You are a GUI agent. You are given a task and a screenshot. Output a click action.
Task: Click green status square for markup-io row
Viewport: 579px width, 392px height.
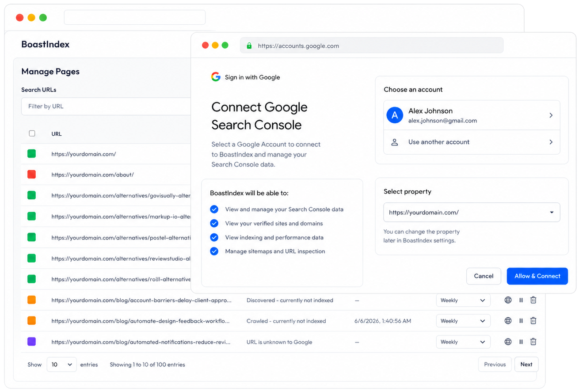pos(31,217)
